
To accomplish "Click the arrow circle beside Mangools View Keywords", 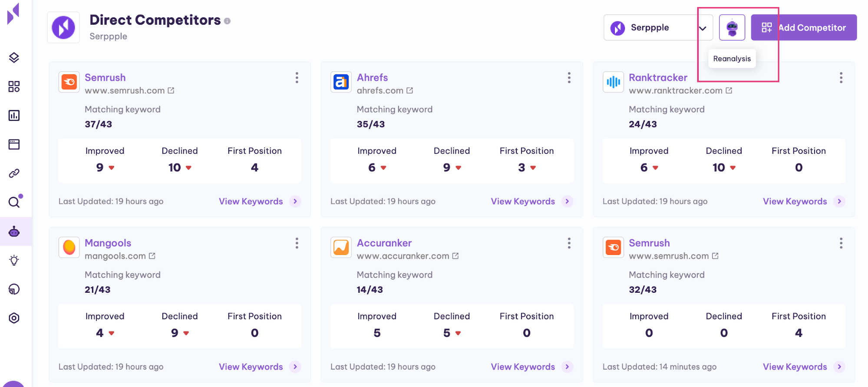I will 295,367.
